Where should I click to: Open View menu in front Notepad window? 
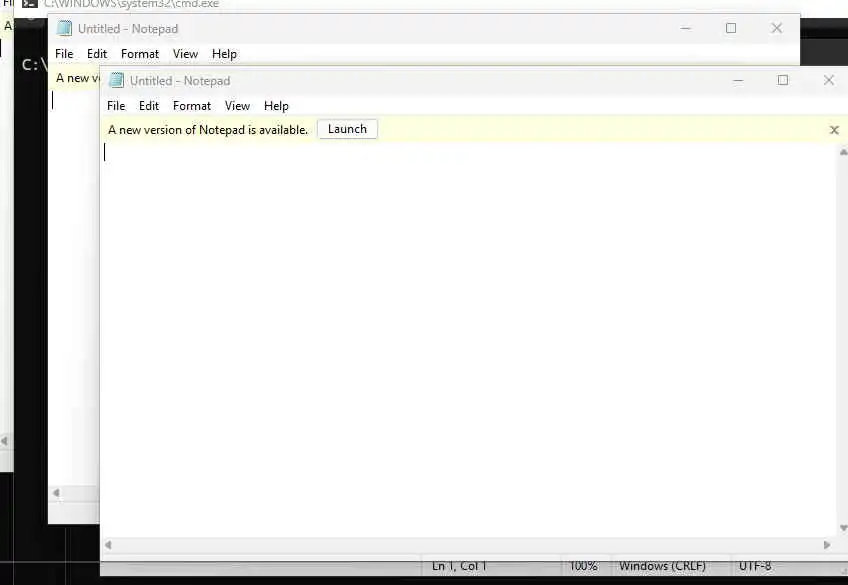tap(237, 106)
